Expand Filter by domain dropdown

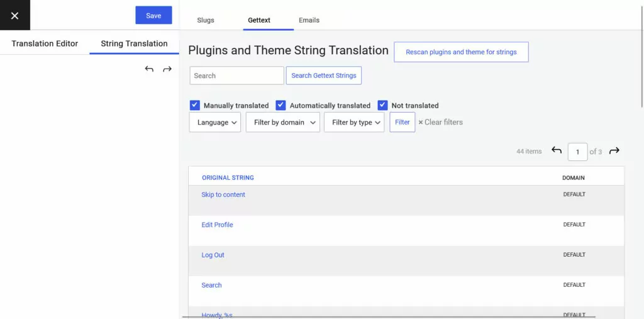click(x=283, y=123)
